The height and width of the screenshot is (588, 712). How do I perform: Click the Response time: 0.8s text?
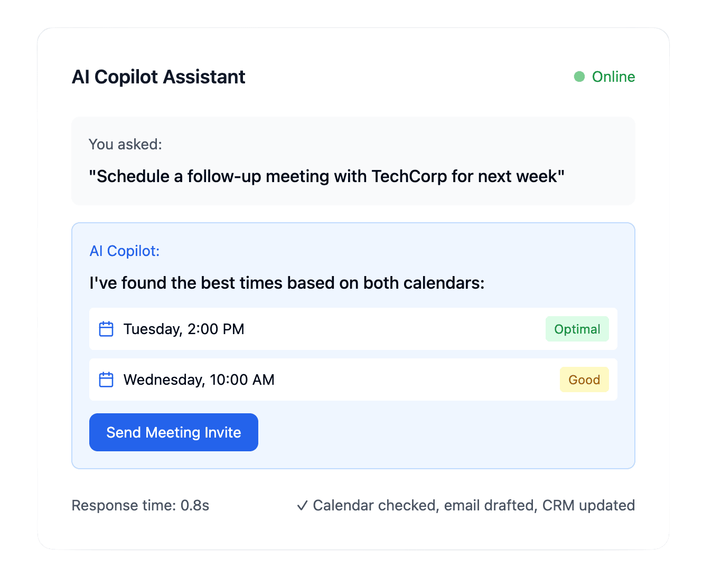coord(140,506)
